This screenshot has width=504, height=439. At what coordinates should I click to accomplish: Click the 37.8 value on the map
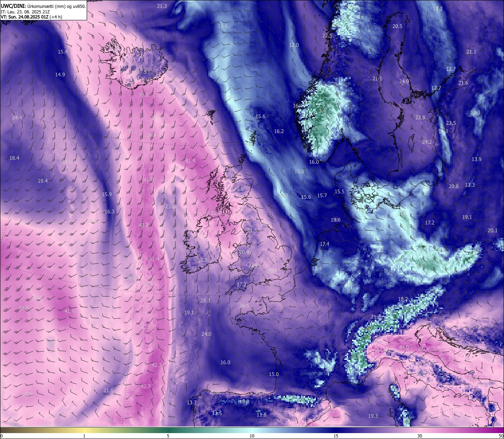coord(24,308)
